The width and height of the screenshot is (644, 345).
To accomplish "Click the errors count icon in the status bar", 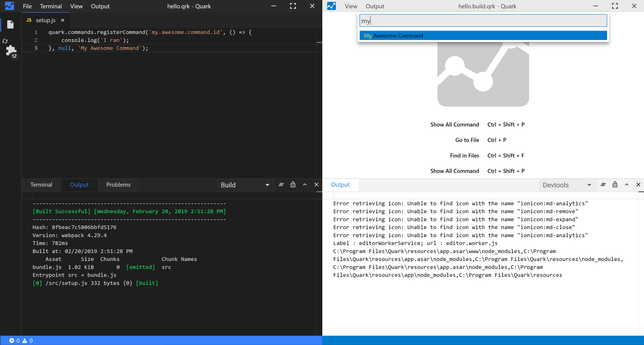I will click(12, 340).
